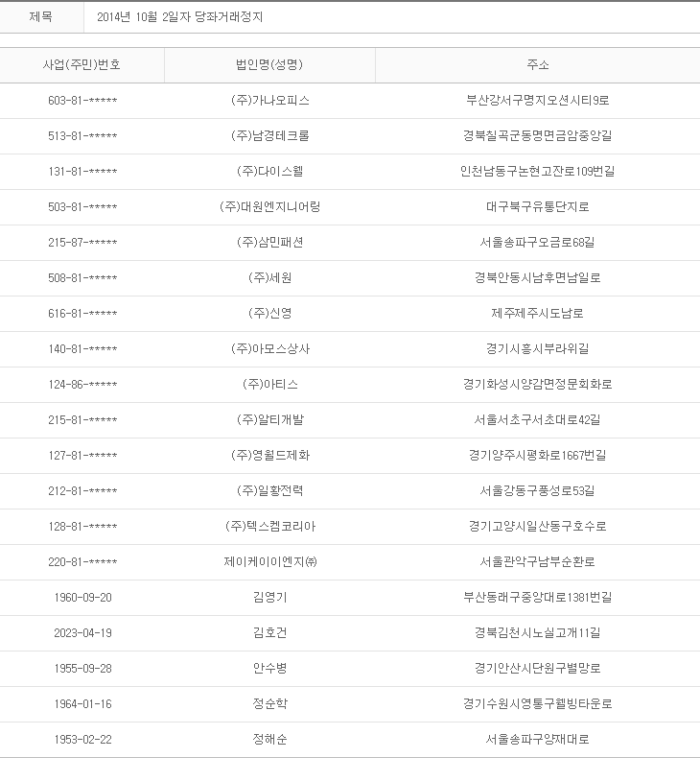This screenshot has width=700, height=758.
Task: Select the address 서울송파구양재대로
Action: click(x=537, y=740)
